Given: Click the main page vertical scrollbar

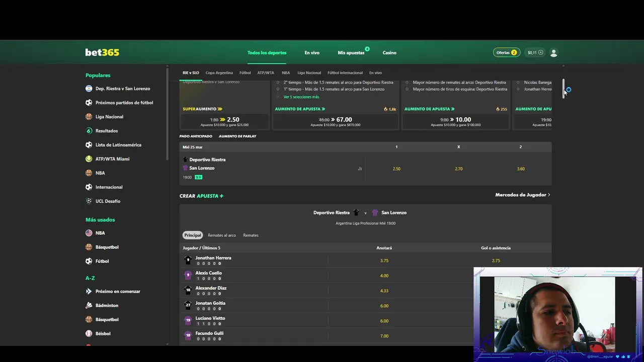Looking at the screenshot, I should tap(563, 88).
